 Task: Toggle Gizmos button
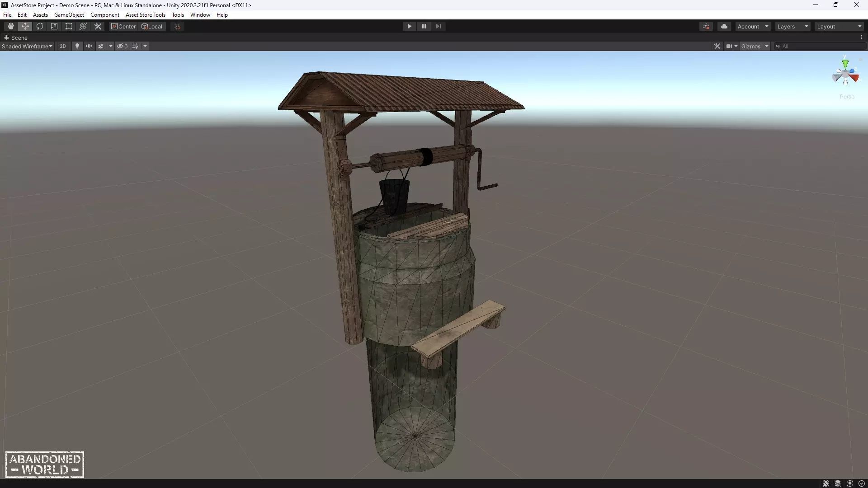751,46
